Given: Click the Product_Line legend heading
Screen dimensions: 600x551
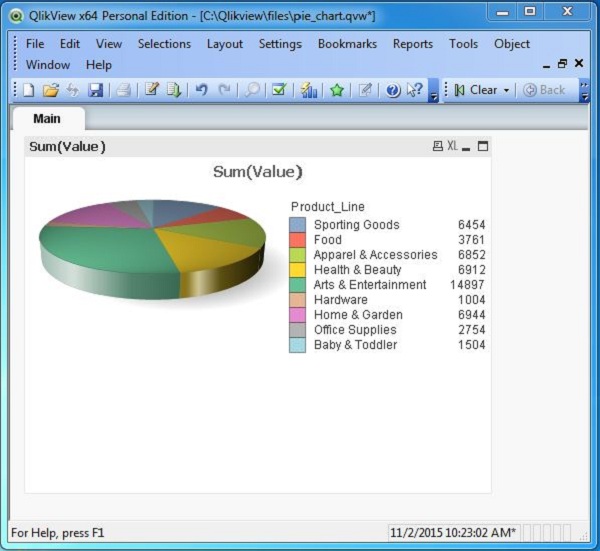Looking at the screenshot, I should 328,207.
